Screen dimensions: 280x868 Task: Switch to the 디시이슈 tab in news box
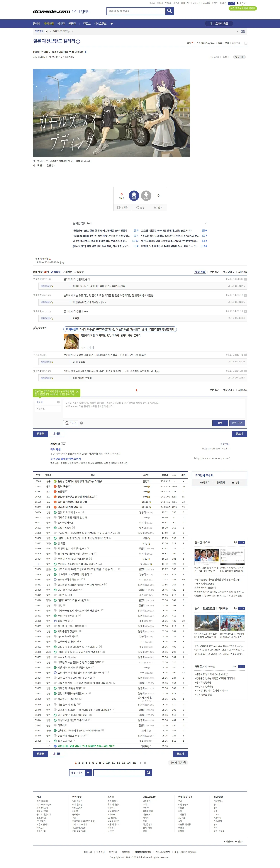coord(223,608)
